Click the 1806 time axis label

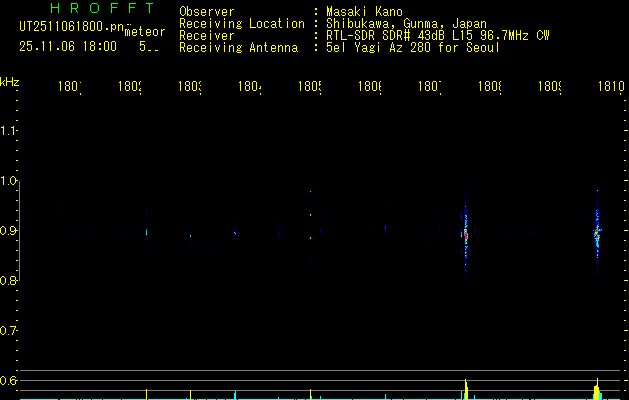(369, 86)
